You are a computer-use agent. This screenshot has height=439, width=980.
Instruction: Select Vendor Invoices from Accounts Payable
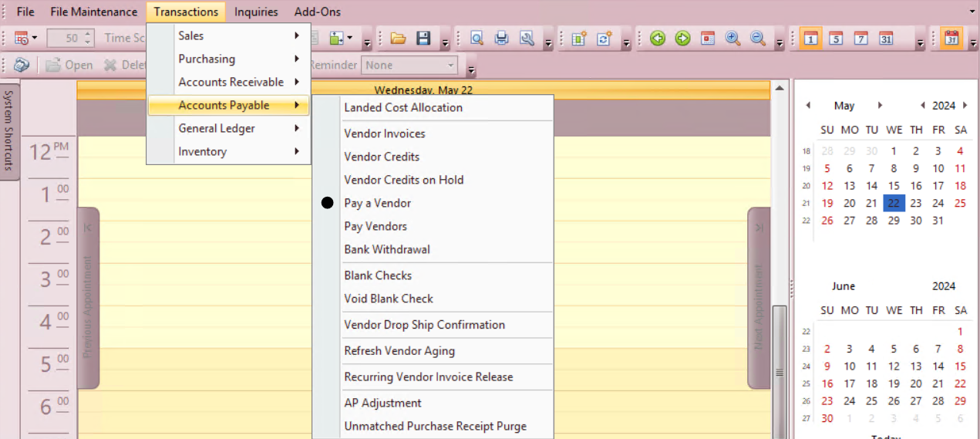tap(385, 133)
